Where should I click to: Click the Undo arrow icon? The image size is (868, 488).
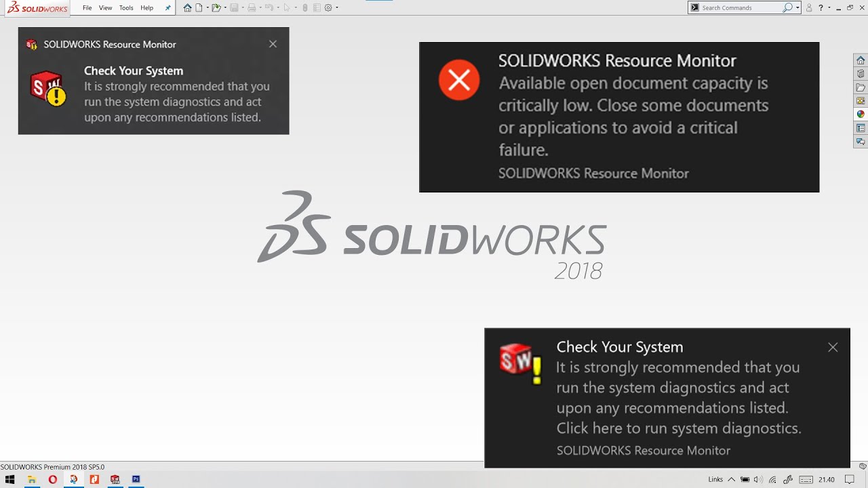[269, 7]
